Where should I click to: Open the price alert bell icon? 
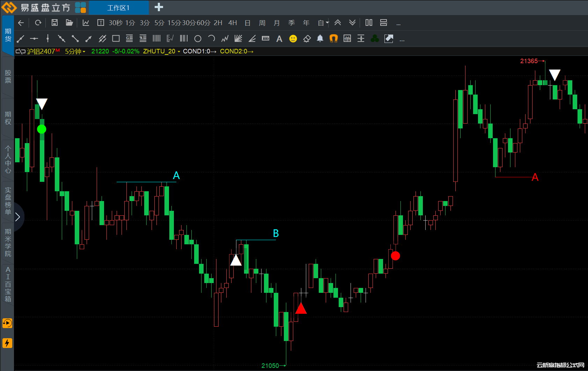[320, 38]
